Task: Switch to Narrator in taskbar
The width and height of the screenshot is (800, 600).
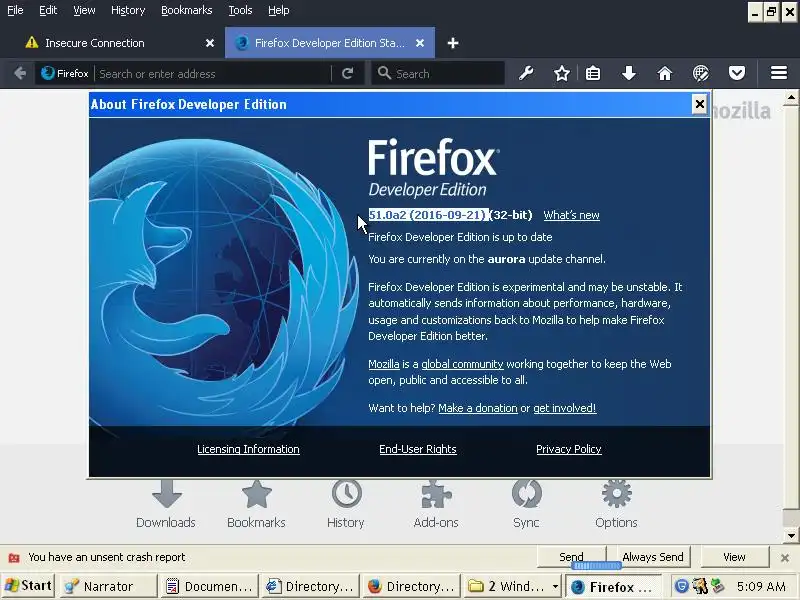Action: coord(108,586)
